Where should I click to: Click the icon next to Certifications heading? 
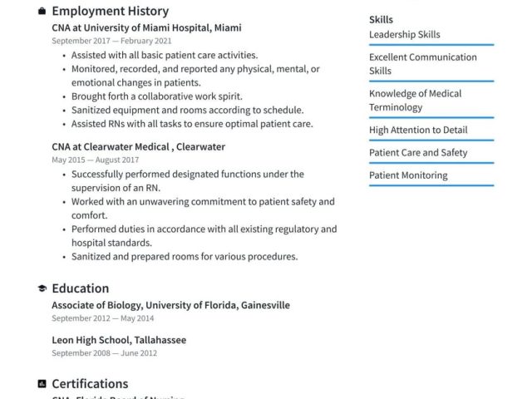point(42,384)
